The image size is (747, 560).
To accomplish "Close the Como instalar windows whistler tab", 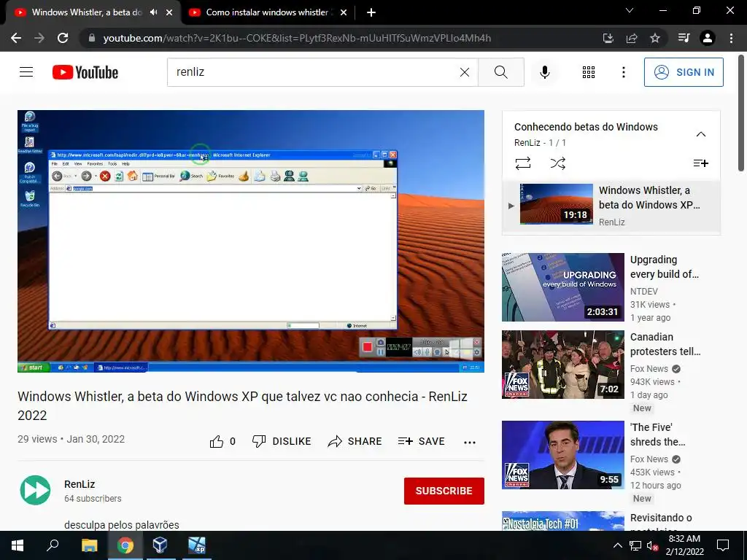I will click(x=344, y=12).
